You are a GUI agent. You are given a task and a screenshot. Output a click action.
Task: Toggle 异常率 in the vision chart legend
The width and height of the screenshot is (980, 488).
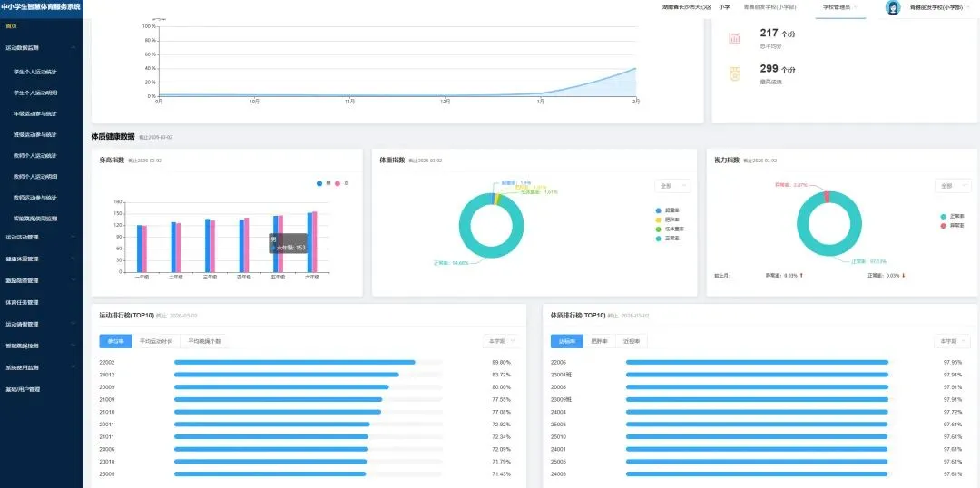point(952,226)
